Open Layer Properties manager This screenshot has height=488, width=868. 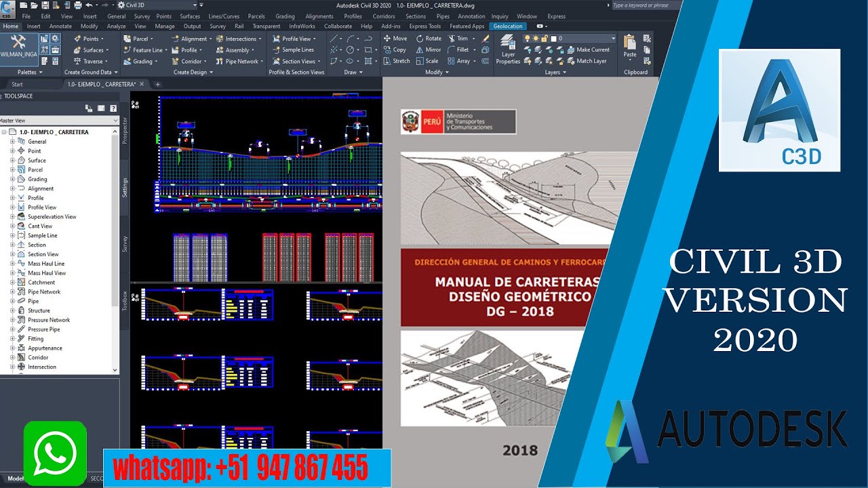(x=508, y=49)
